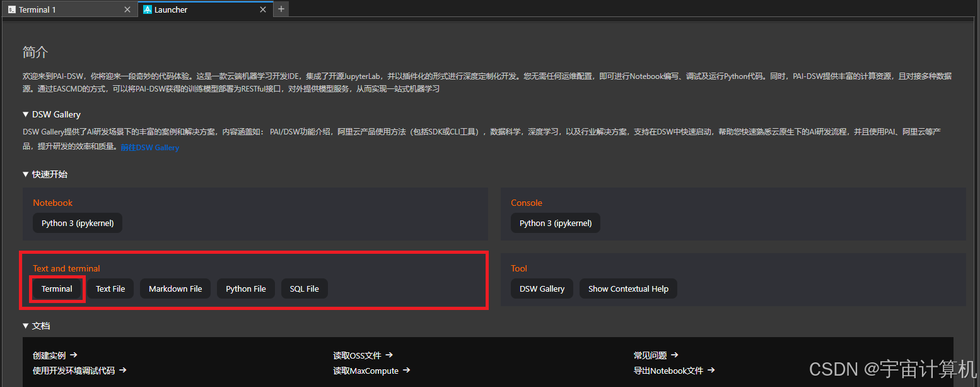
Task: Launch a Python 3 (ipykernel) notebook
Action: coord(77,223)
